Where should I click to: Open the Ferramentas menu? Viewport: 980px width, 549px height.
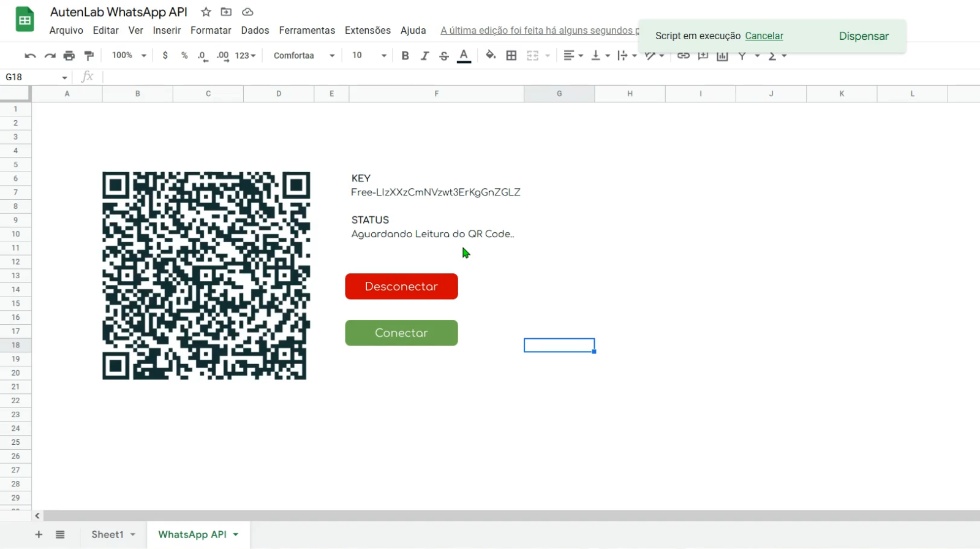[307, 30]
